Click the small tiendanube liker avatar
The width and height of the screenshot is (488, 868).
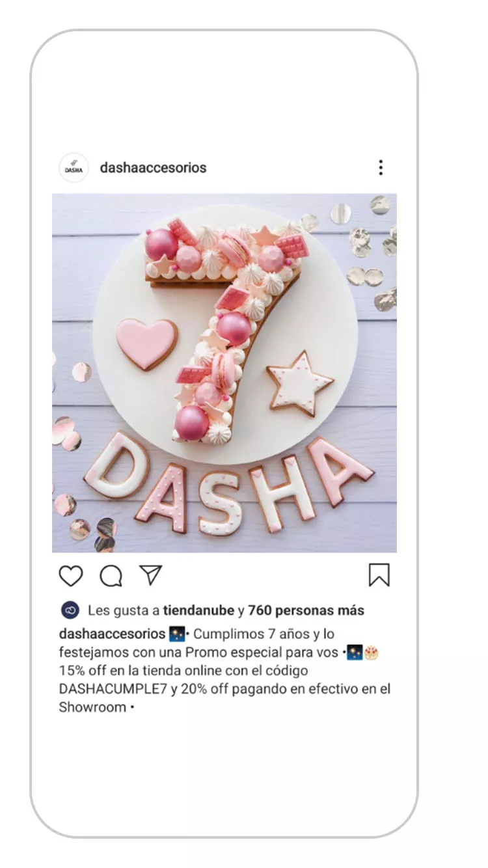[70, 610]
